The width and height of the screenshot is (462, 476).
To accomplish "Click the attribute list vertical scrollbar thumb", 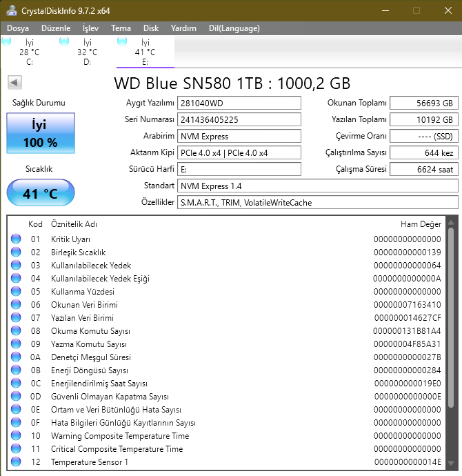I will 451,317.
